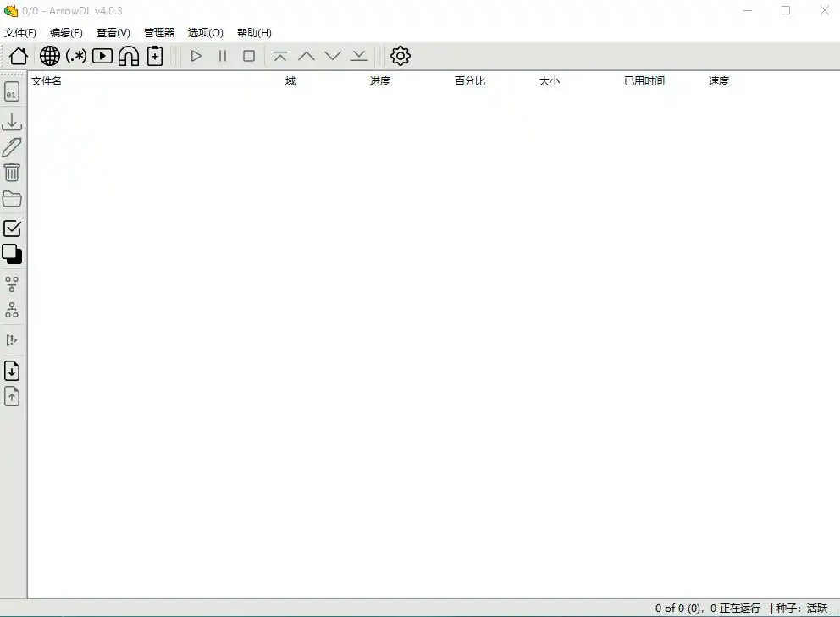Open the stream video download icon
This screenshot has width=840, height=617.
point(102,56)
